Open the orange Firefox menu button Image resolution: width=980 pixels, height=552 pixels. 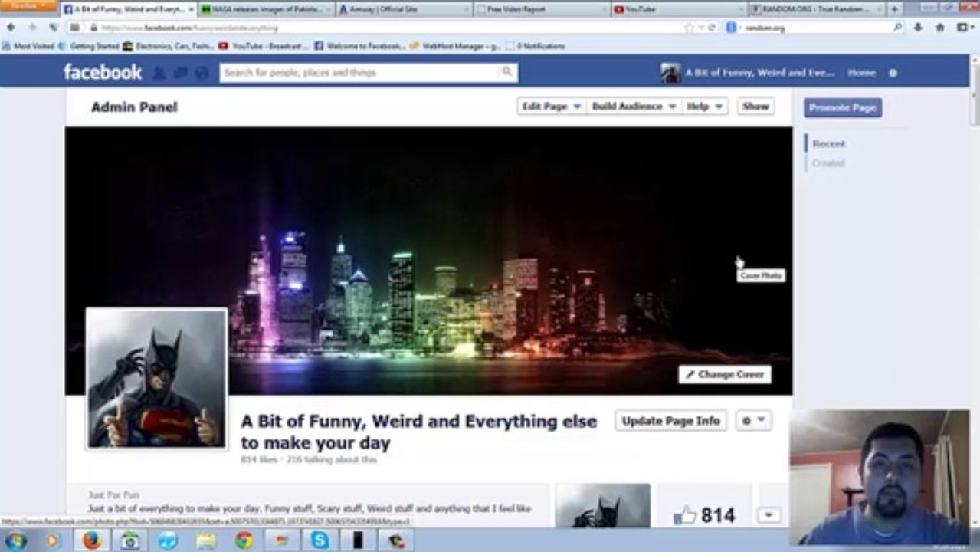point(28,5)
